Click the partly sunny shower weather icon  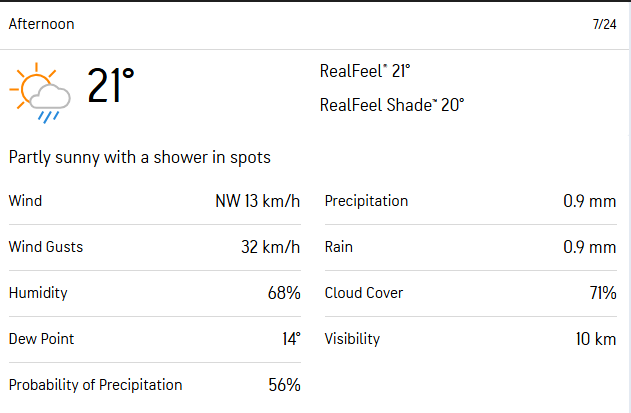40,92
